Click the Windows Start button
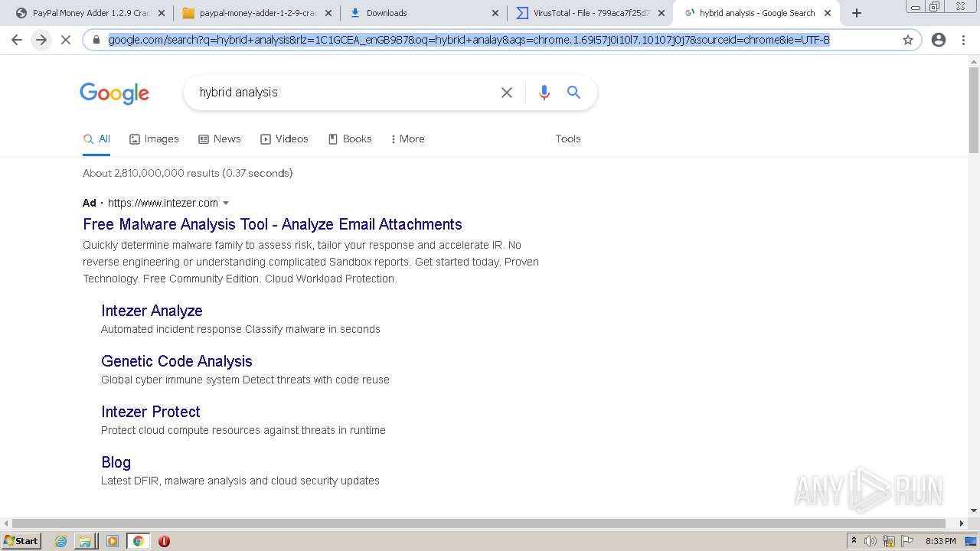This screenshot has height=551, width=980. tap(21, 541)
